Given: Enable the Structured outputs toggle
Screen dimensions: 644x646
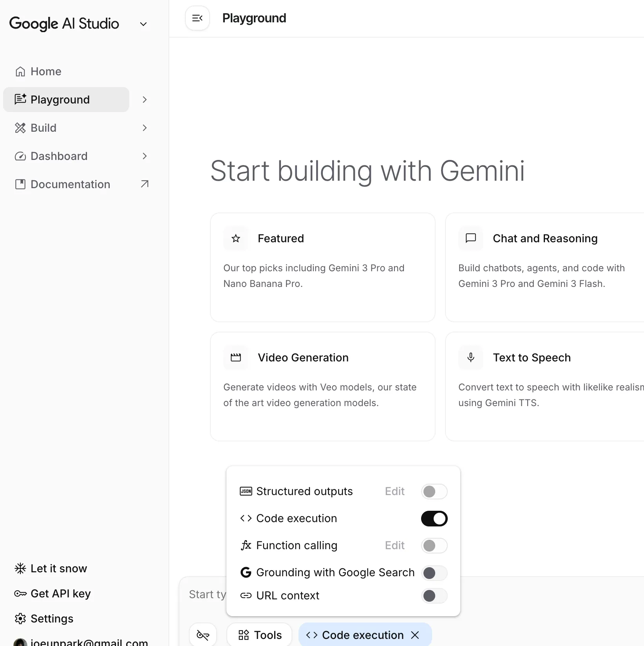Looking at the screenshot, I should click(434, 492).
